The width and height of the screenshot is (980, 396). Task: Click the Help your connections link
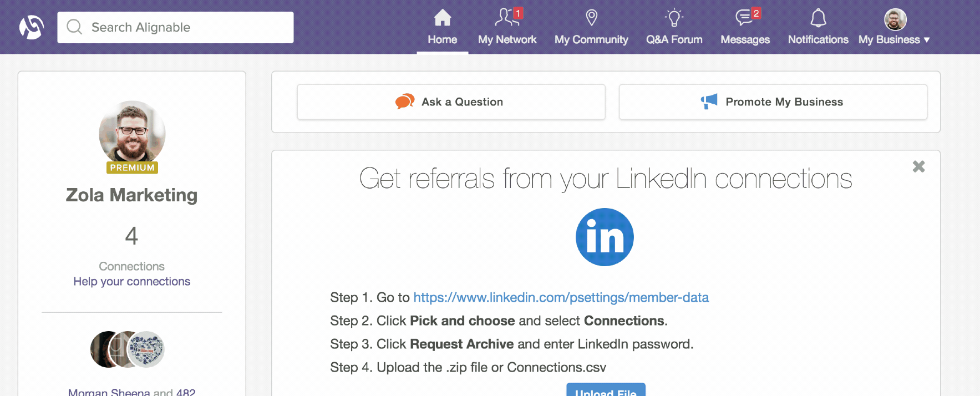131,282
